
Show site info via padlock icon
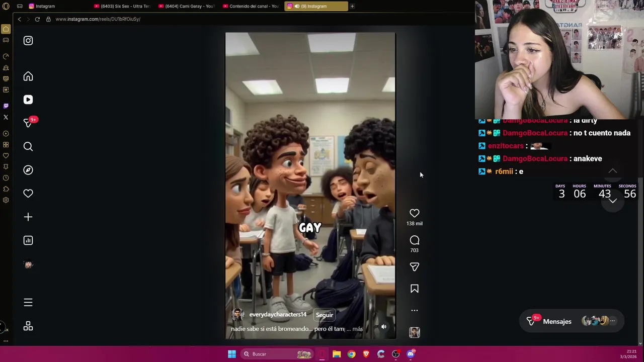(48, 19)
